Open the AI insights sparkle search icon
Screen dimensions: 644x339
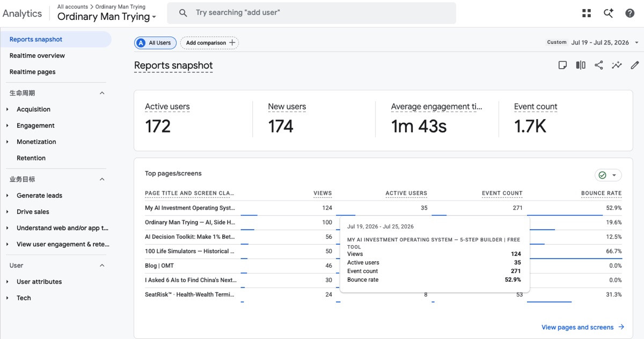tap(608, 13)
